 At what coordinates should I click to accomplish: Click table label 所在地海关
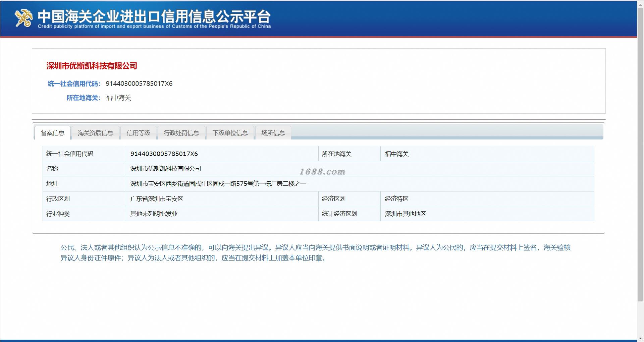pyautogui.click(x=337, y=154)
